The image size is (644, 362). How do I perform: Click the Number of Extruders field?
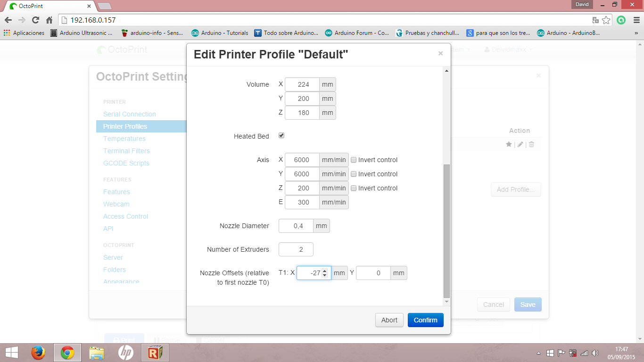pos(296,249)
